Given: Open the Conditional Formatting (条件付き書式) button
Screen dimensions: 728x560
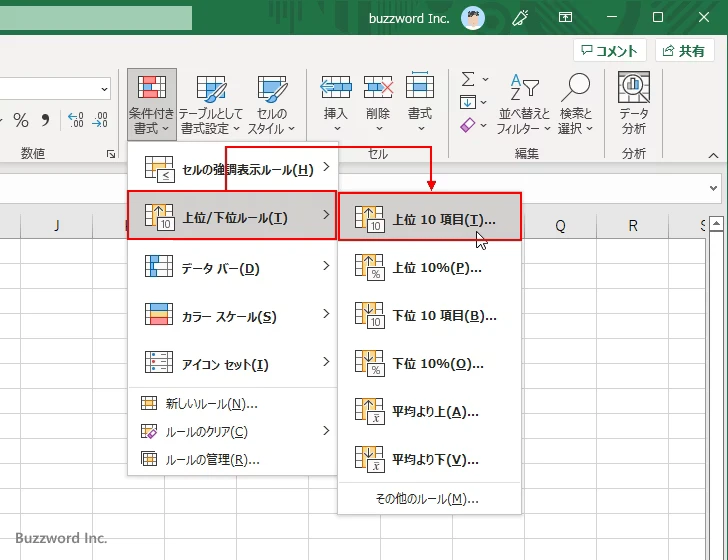Looking at the screenshot, I should tap(151, 104).
